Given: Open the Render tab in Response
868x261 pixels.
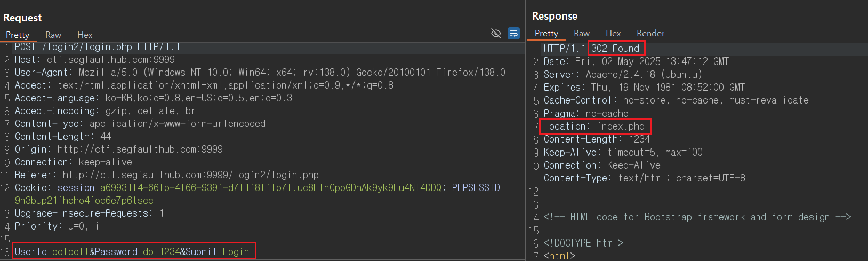Looking at the screenshot, I should pyautogui.click(x=650, y=33).
